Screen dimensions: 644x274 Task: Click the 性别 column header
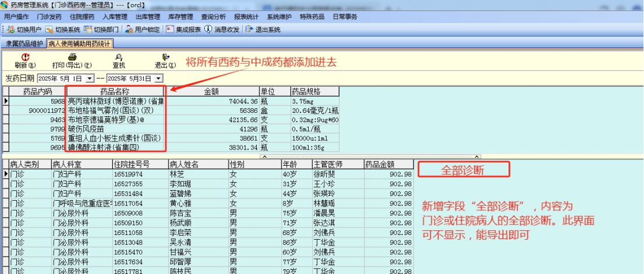pyautogui.click(x=254, y=165)
